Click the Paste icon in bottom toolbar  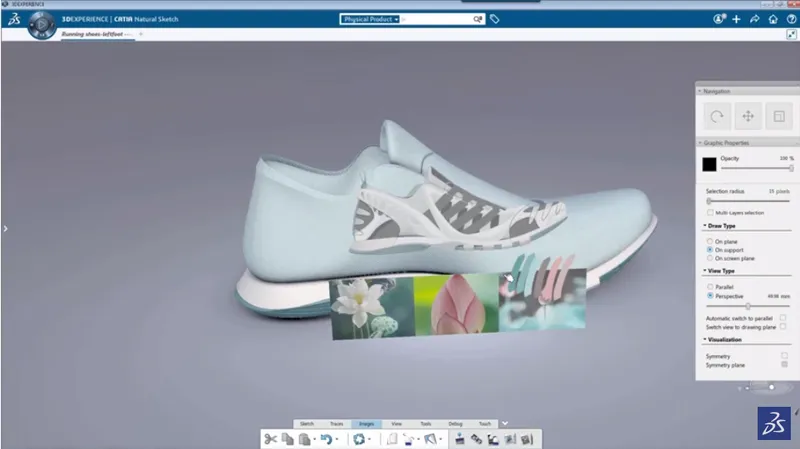pos(305,439)
